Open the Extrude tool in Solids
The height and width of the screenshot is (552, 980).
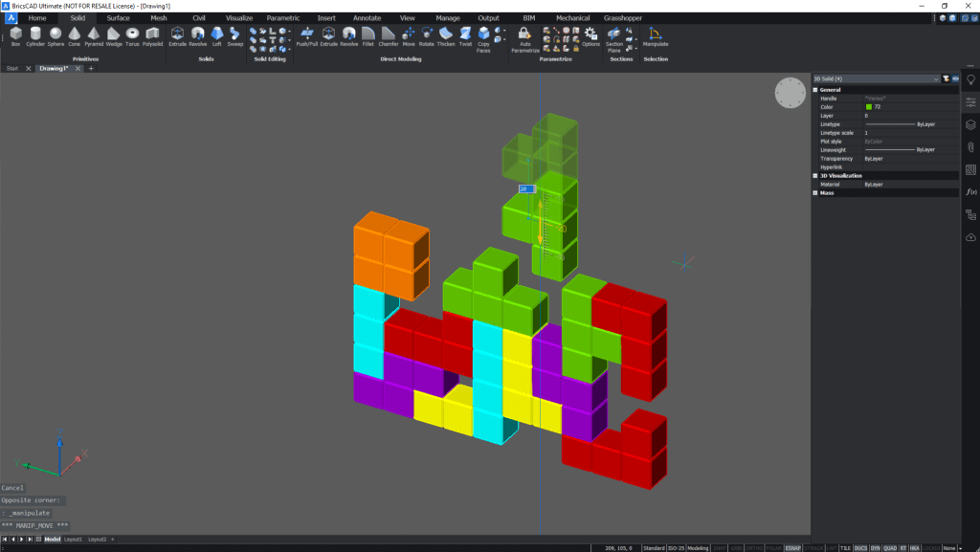(176, 36)
